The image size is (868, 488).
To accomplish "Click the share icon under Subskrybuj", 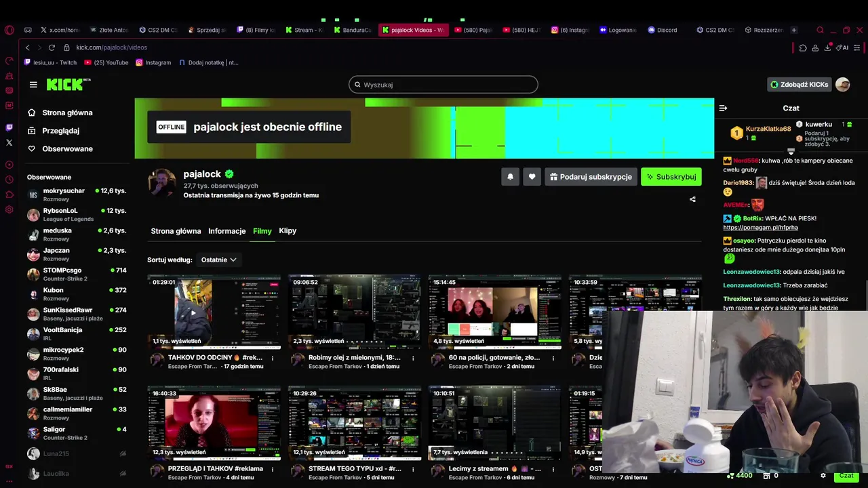I will coord(692,199).
